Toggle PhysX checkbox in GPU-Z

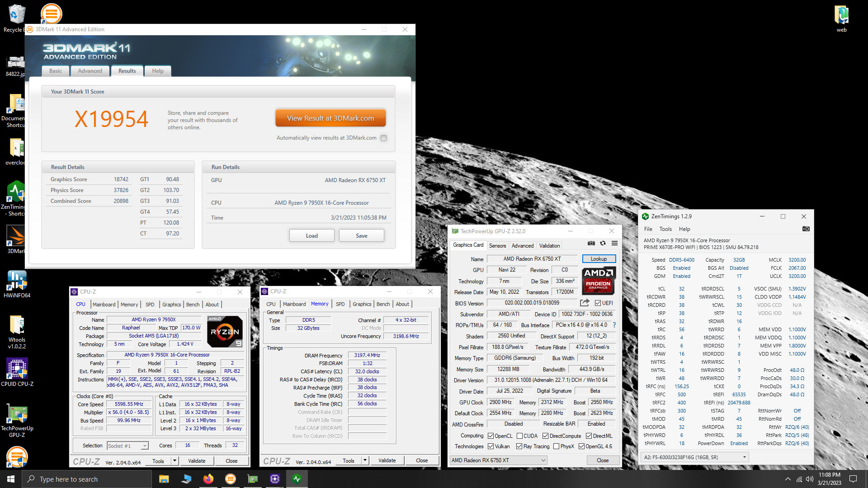pos(556,446)
